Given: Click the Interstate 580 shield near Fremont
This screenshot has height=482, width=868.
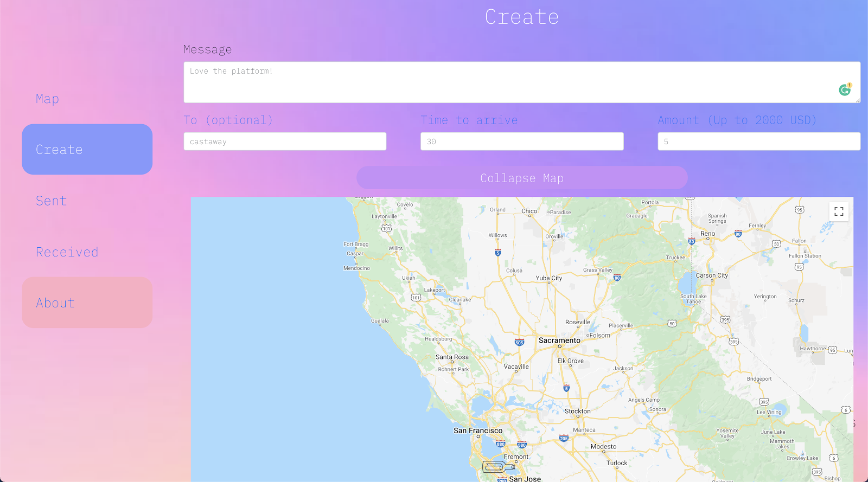Looking at the screenshot, I should coord(521,445).
